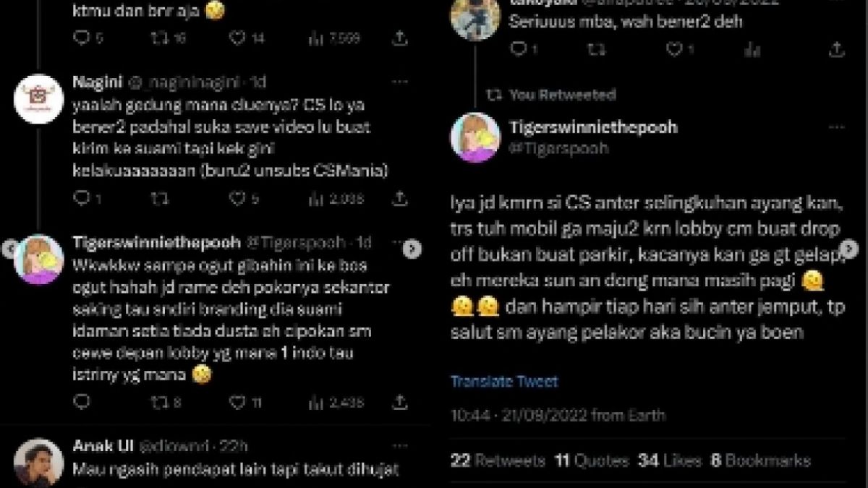Open more options on Tigerswinniethepooh's reply
868x488 pixels.
[397, 241]
